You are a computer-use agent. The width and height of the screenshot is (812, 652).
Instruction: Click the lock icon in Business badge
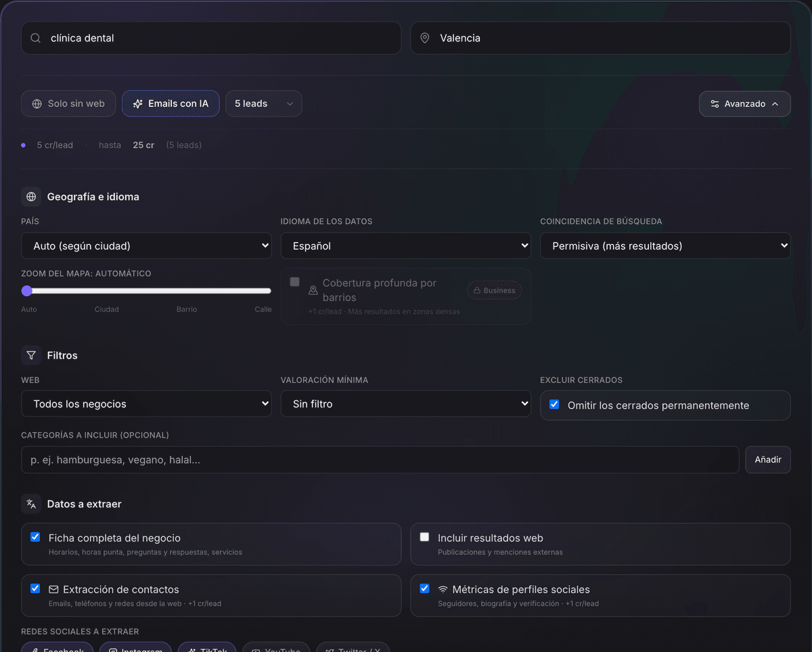tap(477, 291)
